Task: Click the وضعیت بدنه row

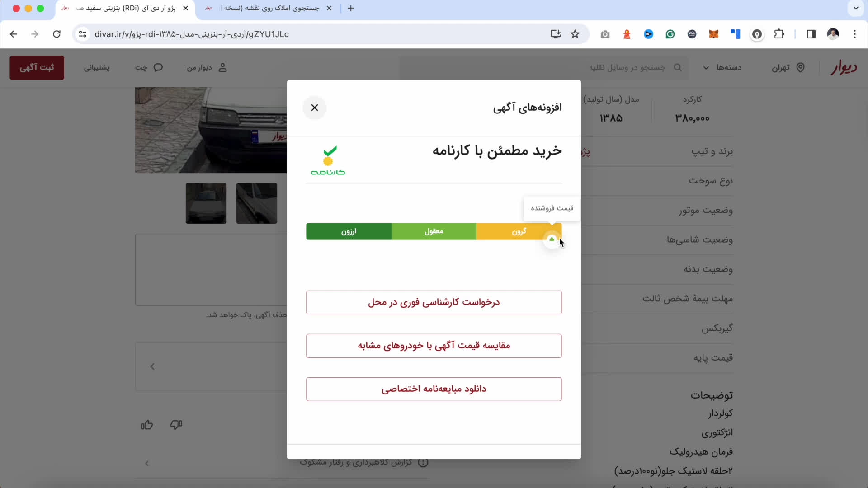Action: [x=656, y=269]
